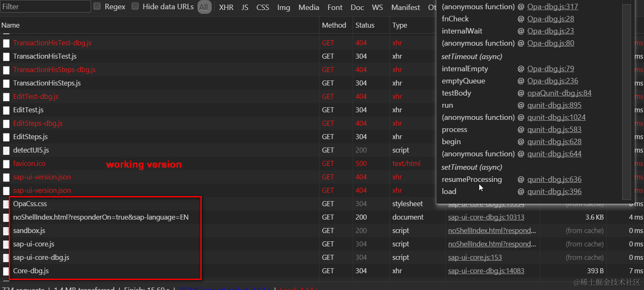Select the sap-ui-core.js request row
This screenshot has width=644, height=290.
(34, 244)
